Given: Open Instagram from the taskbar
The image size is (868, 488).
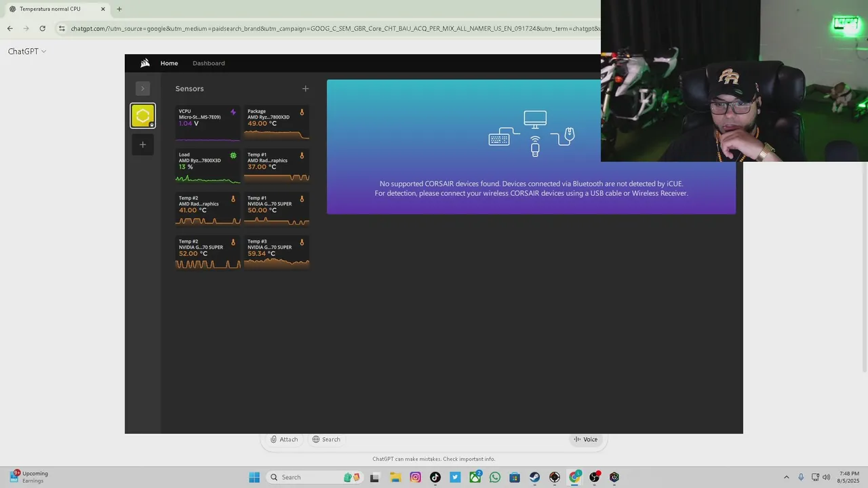Looking at the screenshot, I should pyautogui.click(x=415, y=477).
